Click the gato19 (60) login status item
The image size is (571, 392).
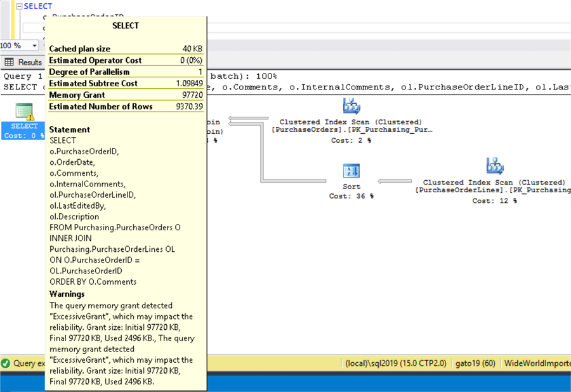(x=475, y=364)
